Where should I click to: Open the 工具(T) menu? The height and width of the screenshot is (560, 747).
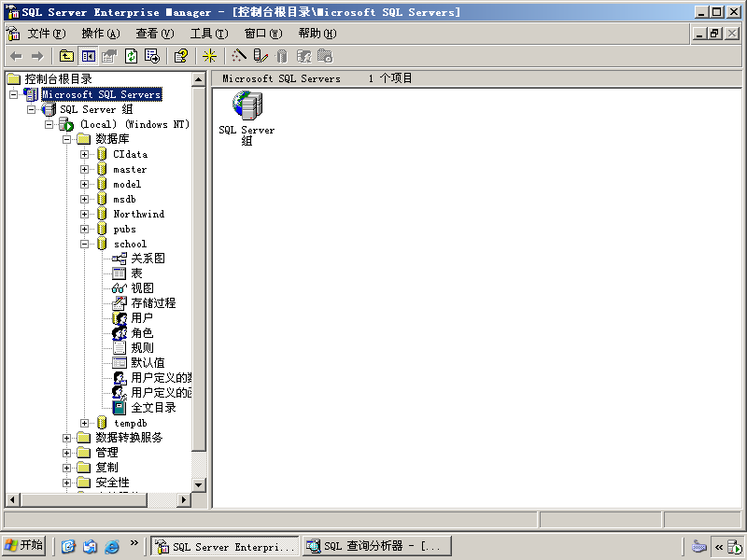(x=209, y=34)
